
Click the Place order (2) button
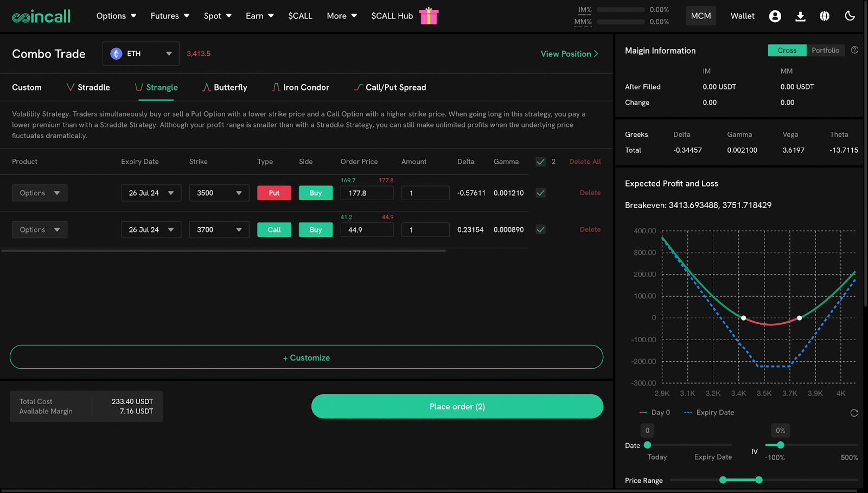coord(457,406)
